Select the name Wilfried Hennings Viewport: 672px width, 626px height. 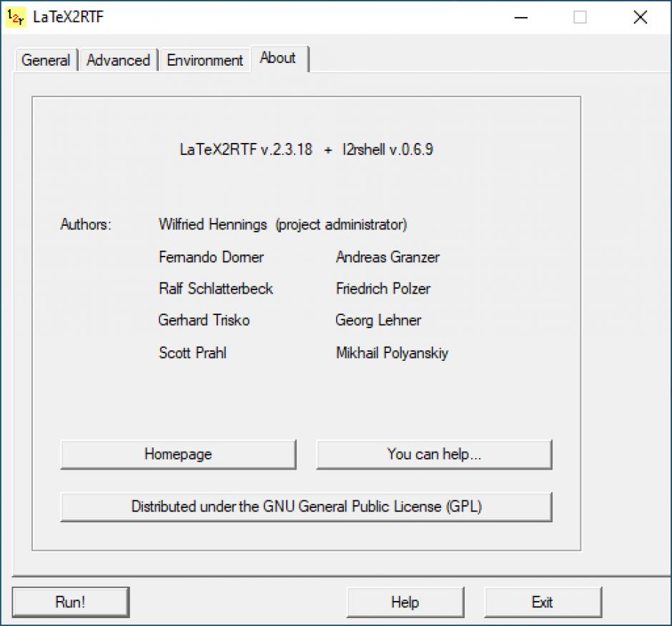coord(212,224)
